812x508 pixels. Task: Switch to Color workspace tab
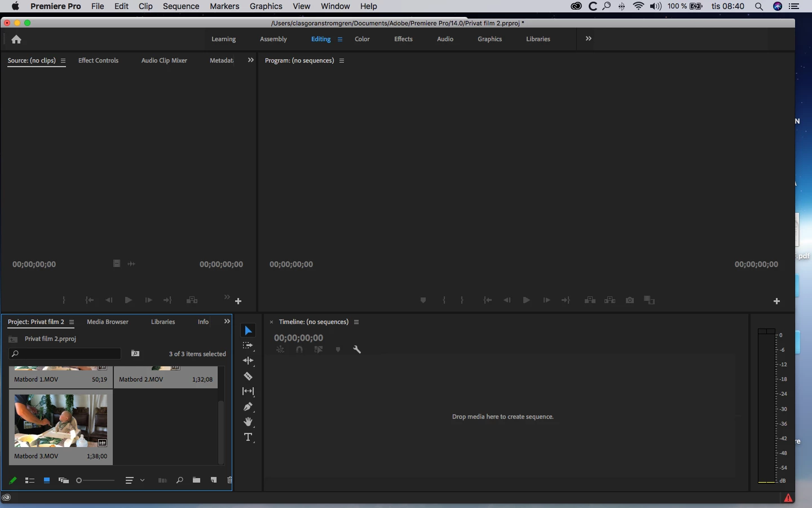click(362, 40)
